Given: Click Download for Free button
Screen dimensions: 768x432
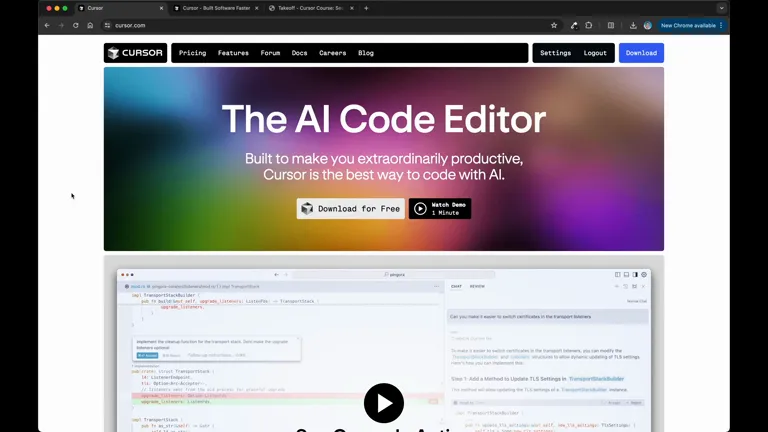Looking at the screenshot, I should (351, 209).
